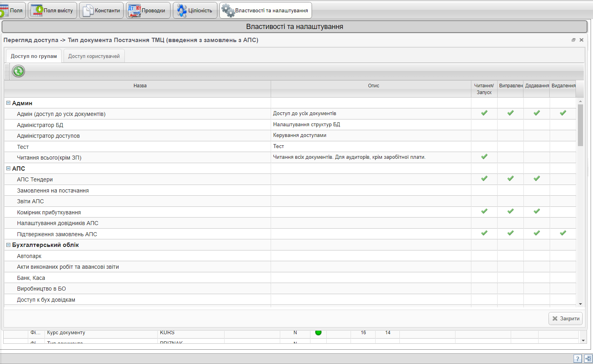The width and height of the screenshot is (593, 364).
Task: Click the Читання/Запуск column header
Action: (x=484, y=89)
